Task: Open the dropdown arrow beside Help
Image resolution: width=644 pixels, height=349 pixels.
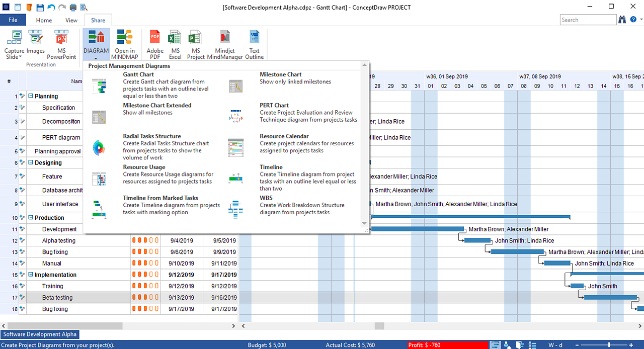Action: click(x=641, y=20)
